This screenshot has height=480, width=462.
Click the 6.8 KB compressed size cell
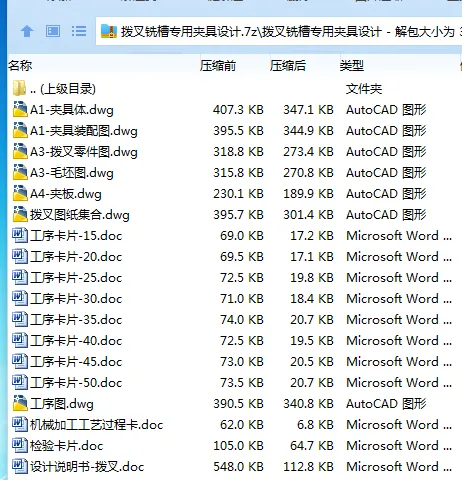coord(315,425)
